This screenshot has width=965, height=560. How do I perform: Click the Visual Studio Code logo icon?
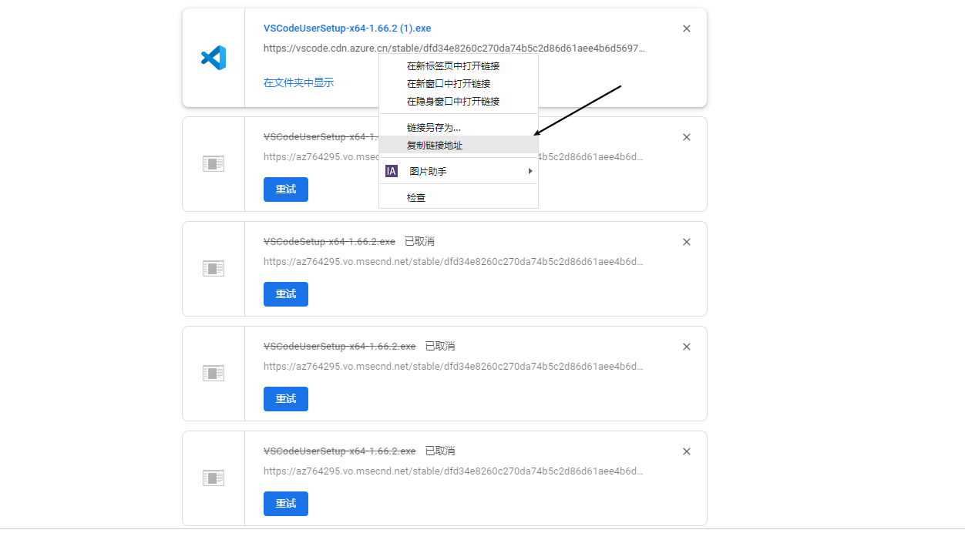point(214,58)
